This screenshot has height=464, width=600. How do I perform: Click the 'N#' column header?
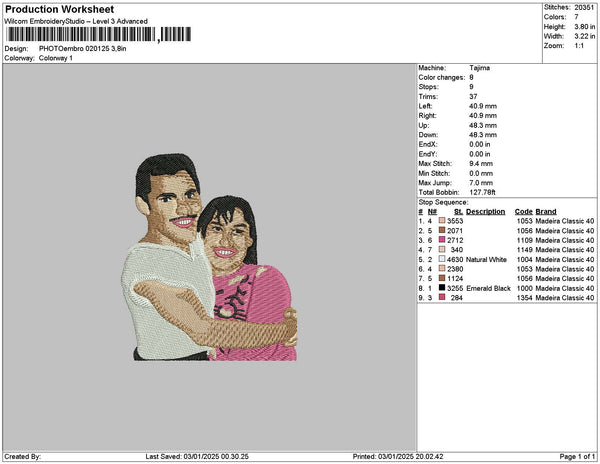coord(432,212)
